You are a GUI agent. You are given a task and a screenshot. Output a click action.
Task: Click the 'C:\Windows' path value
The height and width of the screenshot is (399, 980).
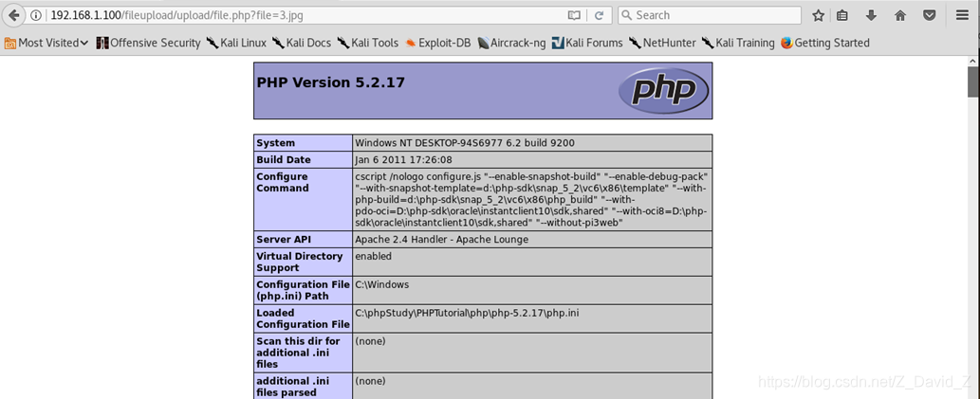pos(382,284)
